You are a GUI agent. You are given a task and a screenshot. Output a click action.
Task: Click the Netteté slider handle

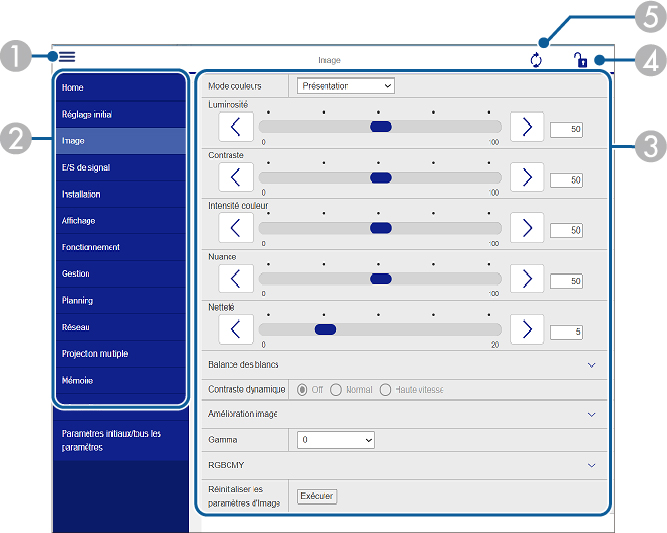pyautogui.click(x=325, y=330)
